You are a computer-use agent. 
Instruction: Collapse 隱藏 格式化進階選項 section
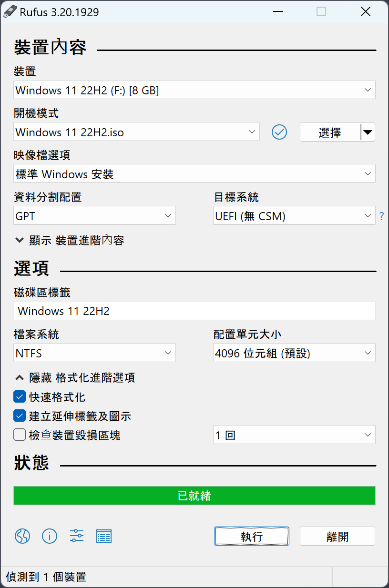[75, 378]
